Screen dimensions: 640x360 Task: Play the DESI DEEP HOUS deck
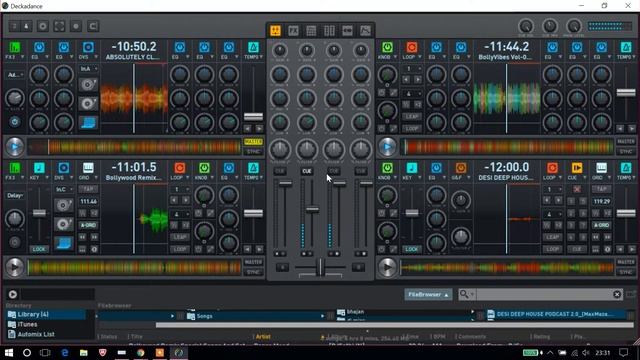(387, 267)
